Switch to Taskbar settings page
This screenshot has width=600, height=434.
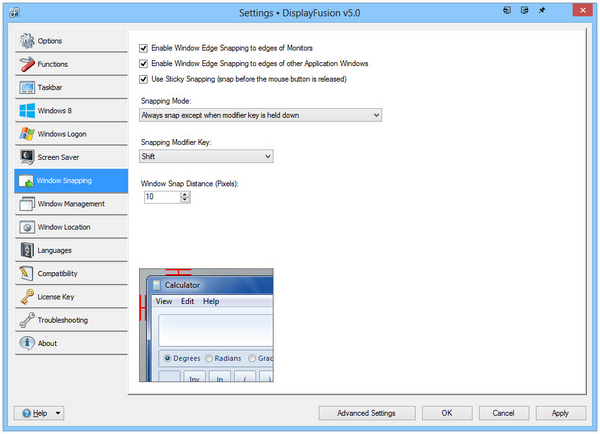(71, 87)
